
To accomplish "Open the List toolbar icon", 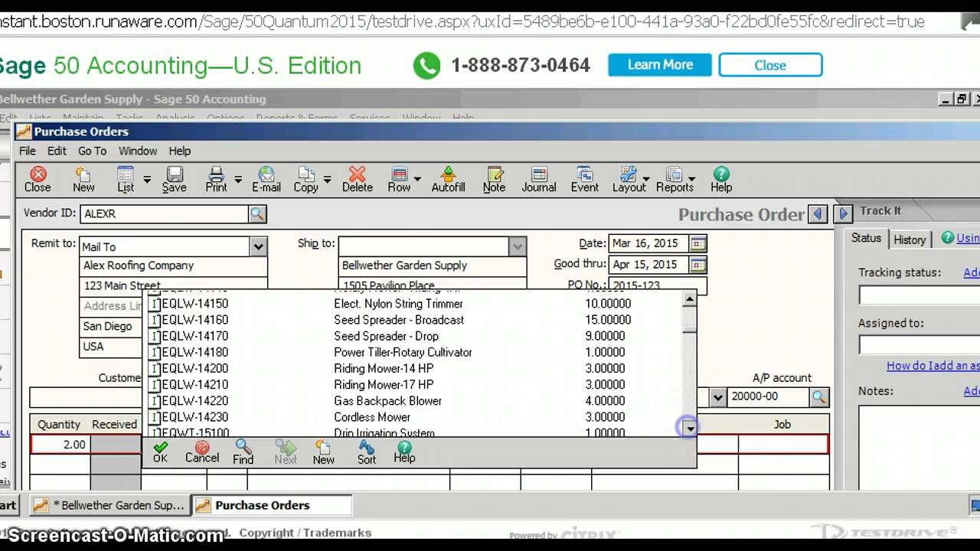I will [x=126, y=180].
